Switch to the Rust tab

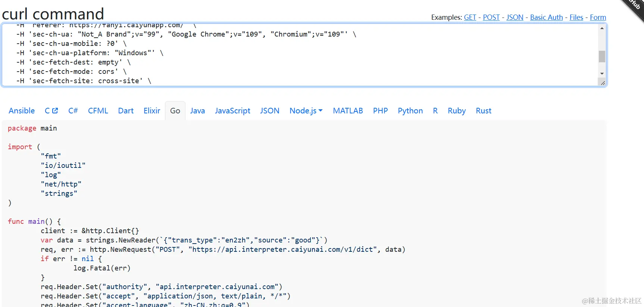click(x=484, y=110)
